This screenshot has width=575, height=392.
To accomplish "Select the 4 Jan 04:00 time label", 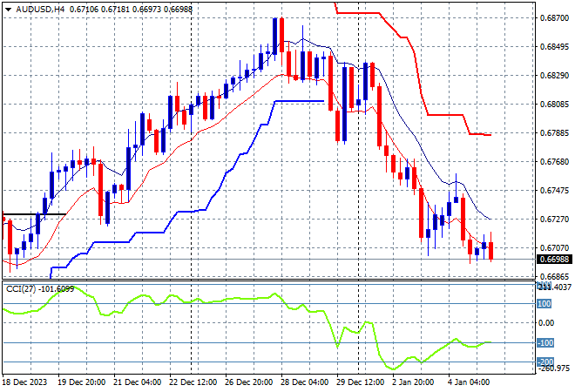I will (x=469, y=382).
